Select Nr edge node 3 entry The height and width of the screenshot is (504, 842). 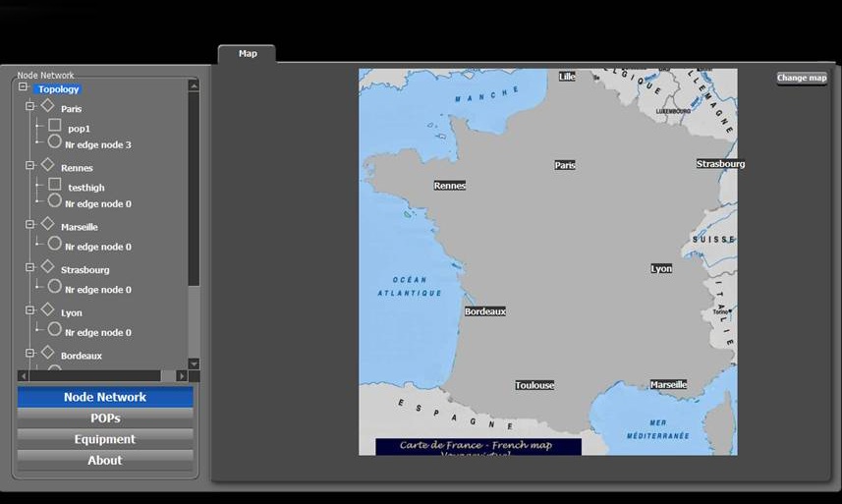[97, 145]
